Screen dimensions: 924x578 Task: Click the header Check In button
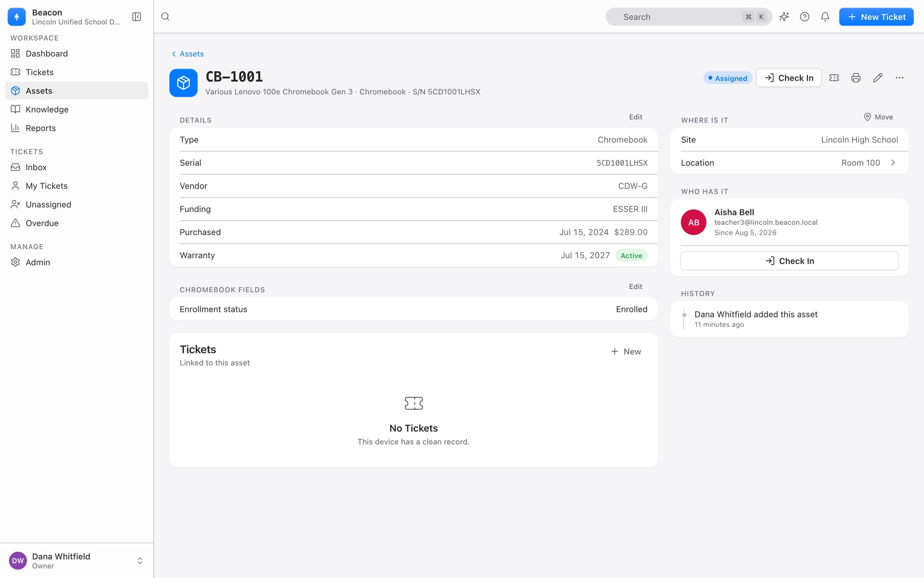click(x=789, y=78)
